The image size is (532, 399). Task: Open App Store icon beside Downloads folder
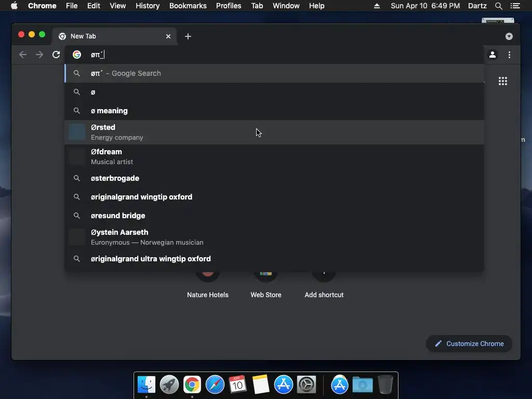pyautogui.click(x=340, y=385)
